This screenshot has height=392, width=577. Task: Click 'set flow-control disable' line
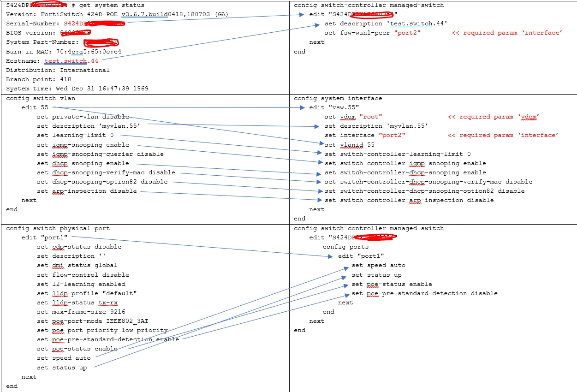click(x=83, y=275)
